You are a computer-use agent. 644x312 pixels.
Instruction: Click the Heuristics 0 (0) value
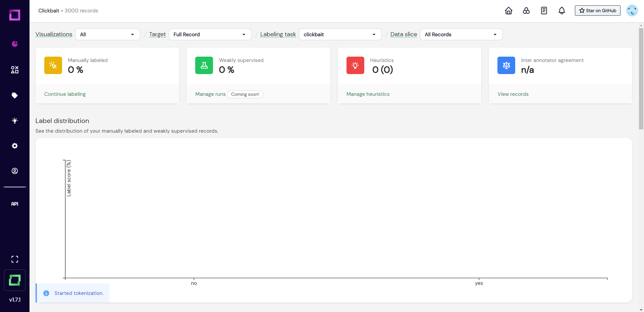(x=382, y=70)
